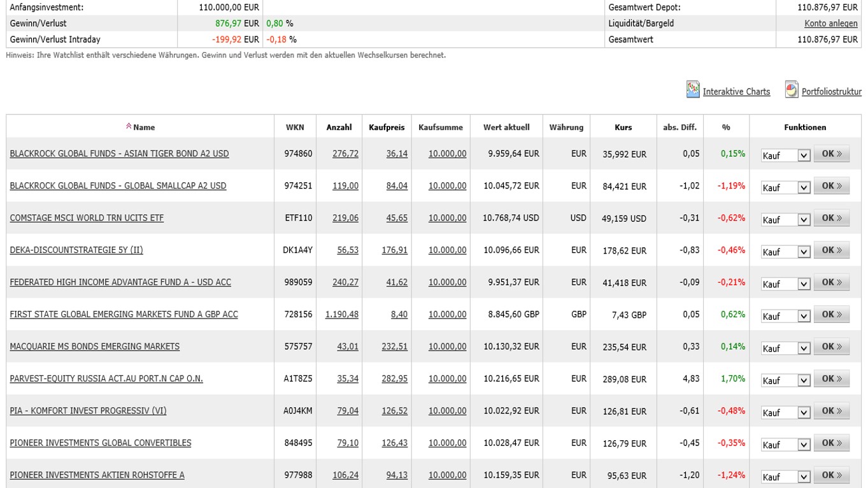Sort by Wert aktuell column header
Screen dimensions: 868x488
click(506, 127)
